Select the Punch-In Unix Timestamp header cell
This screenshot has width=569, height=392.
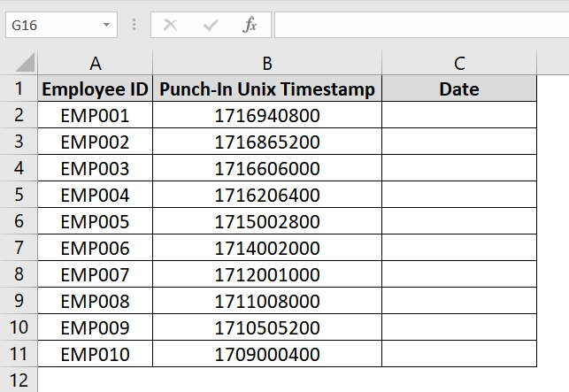click(x=267, y=88)
